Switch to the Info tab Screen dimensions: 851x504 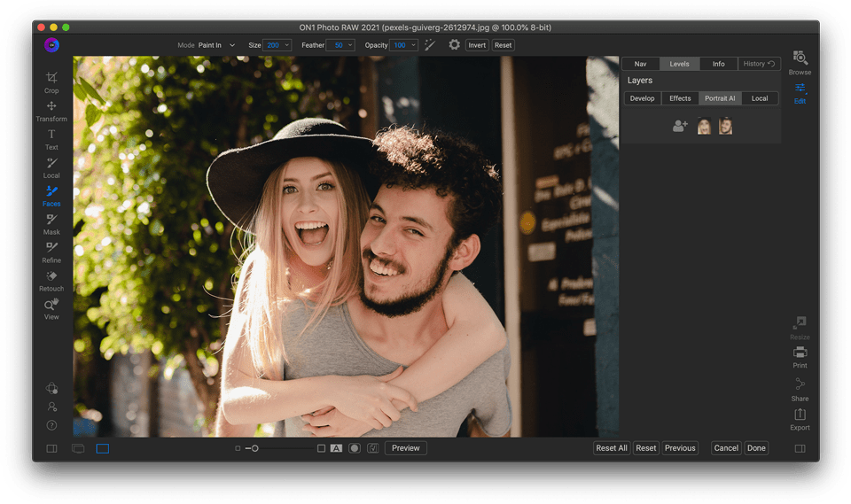click(719, 64)
